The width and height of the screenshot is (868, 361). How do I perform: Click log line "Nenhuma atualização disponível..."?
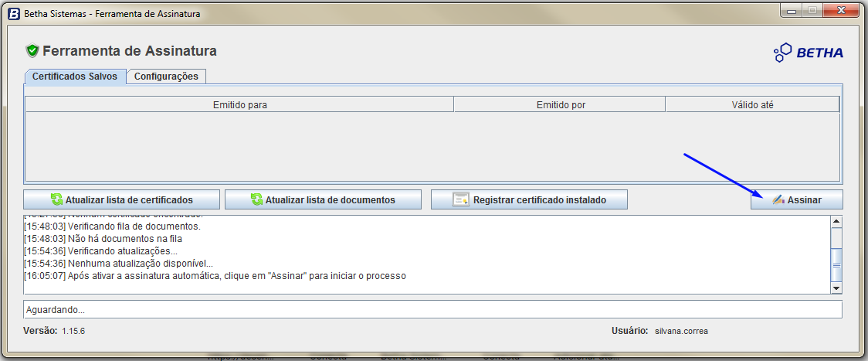pyautogui.click(x=118, y=264)
